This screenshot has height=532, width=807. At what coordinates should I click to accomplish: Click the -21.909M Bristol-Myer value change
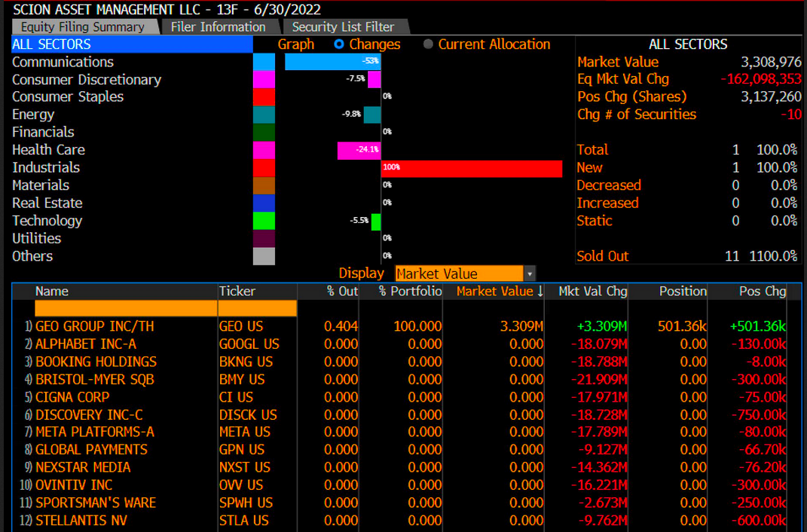point(599,379)
